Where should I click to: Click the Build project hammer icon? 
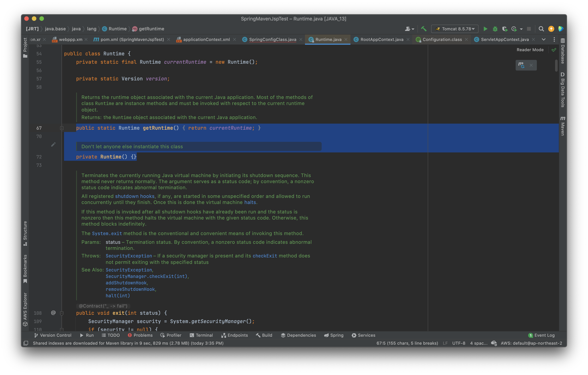424,29
